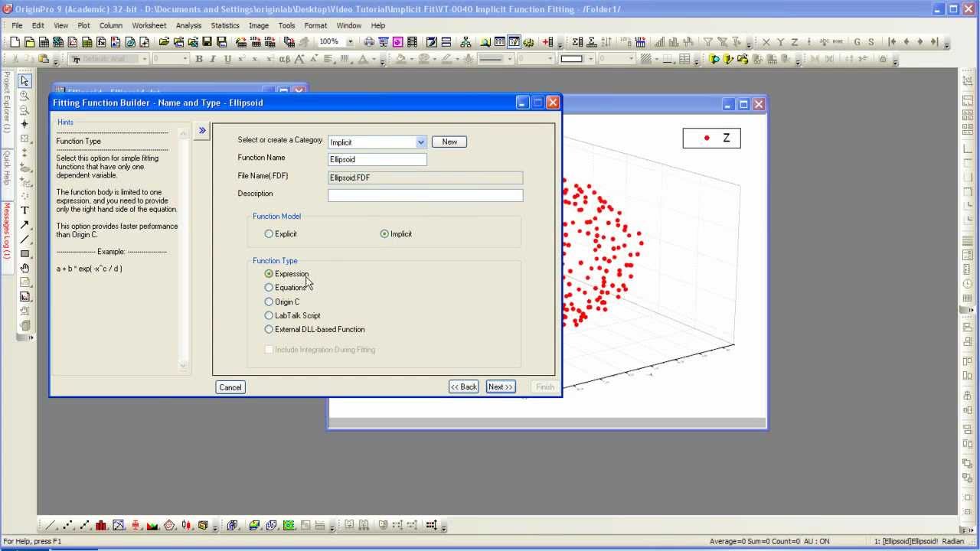
Task: Select the Line drawing tool
Action: (x=24, y=240)
